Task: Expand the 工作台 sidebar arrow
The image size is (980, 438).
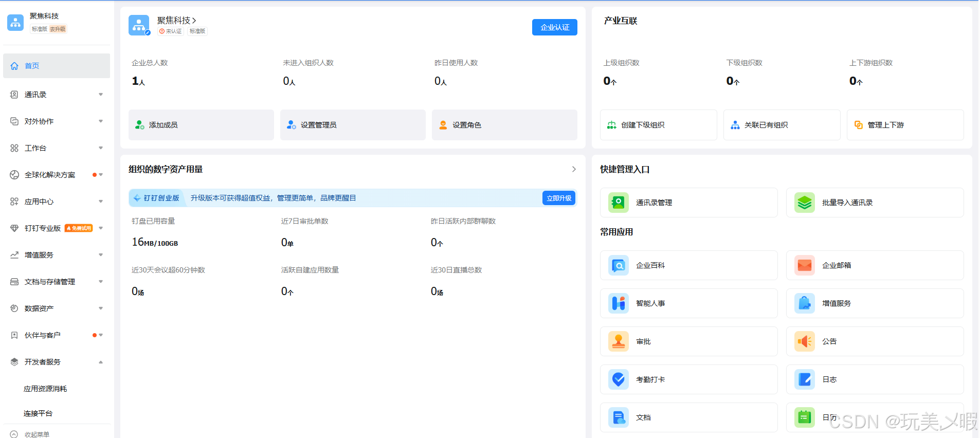Action: (101, 148)
